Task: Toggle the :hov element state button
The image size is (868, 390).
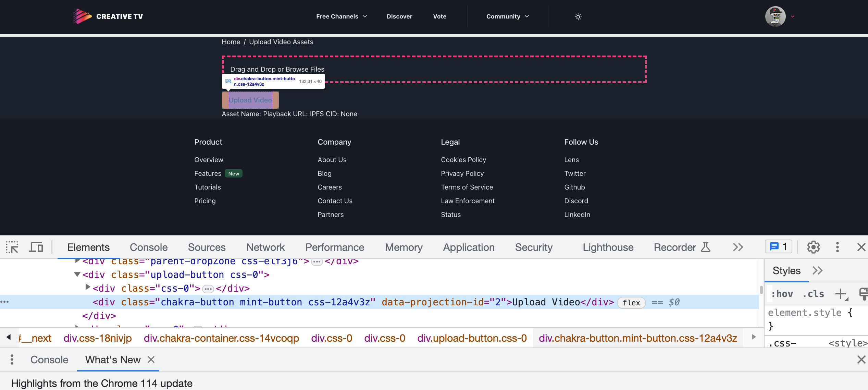Action: pyautogui.click(x=782, y=294)
